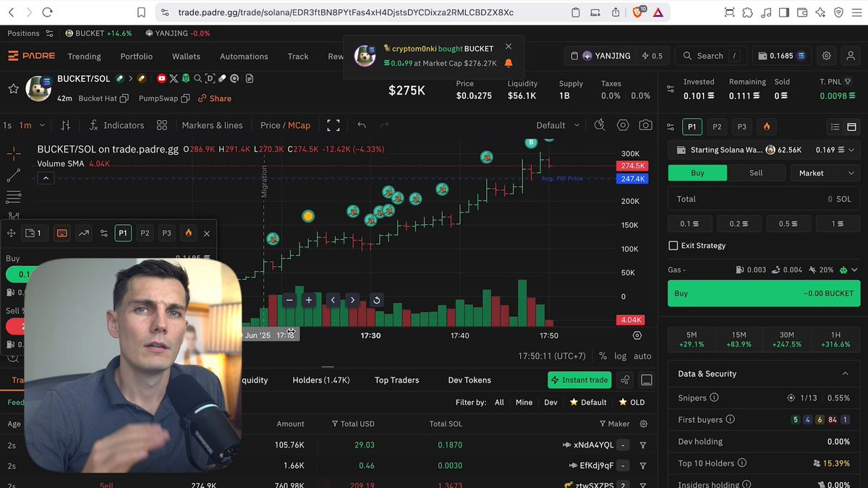Click the green Buy ~0.00 BUCKET button

[x=764, y=294]
